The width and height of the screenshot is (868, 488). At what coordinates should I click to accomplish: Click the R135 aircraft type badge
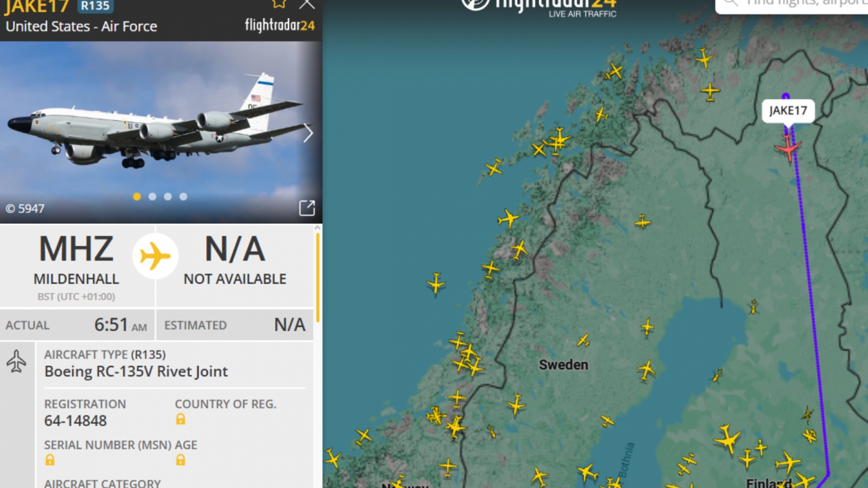coord(95,6)
